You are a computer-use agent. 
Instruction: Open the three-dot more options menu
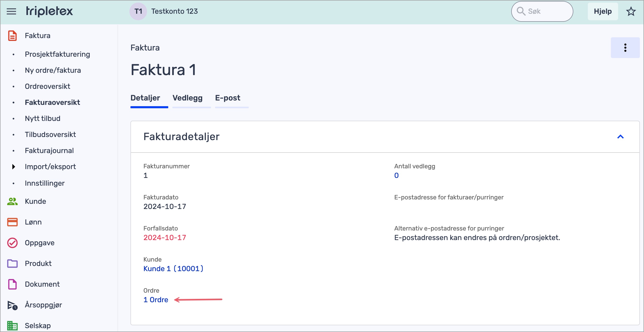click(x=625, y=48)
